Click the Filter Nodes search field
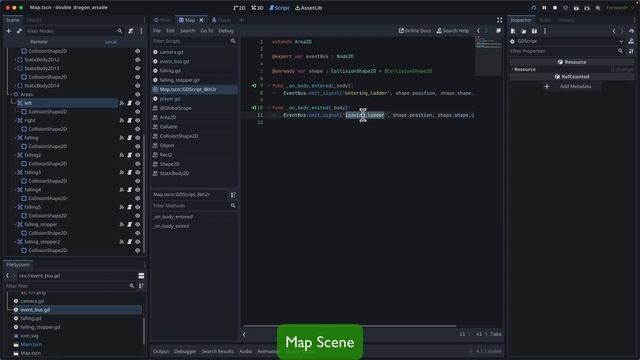The width and height of the screenshot is (640, 360). tap(74, 31)
